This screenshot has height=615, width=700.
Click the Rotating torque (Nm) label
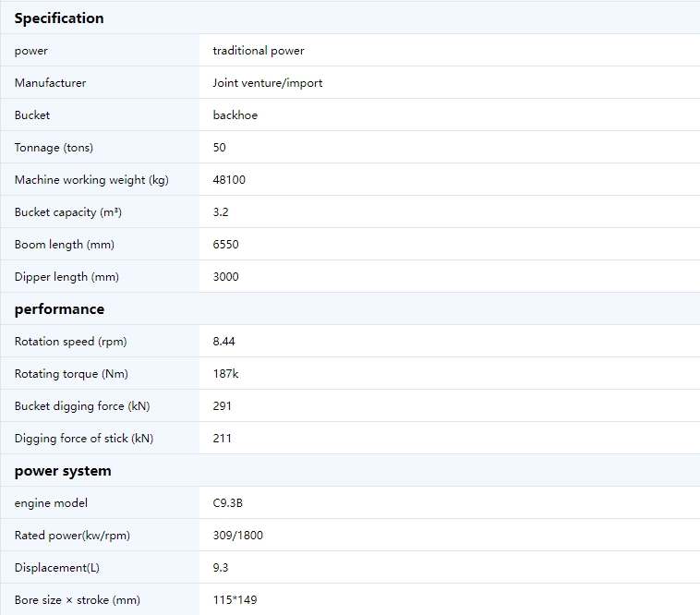[71, 374]
